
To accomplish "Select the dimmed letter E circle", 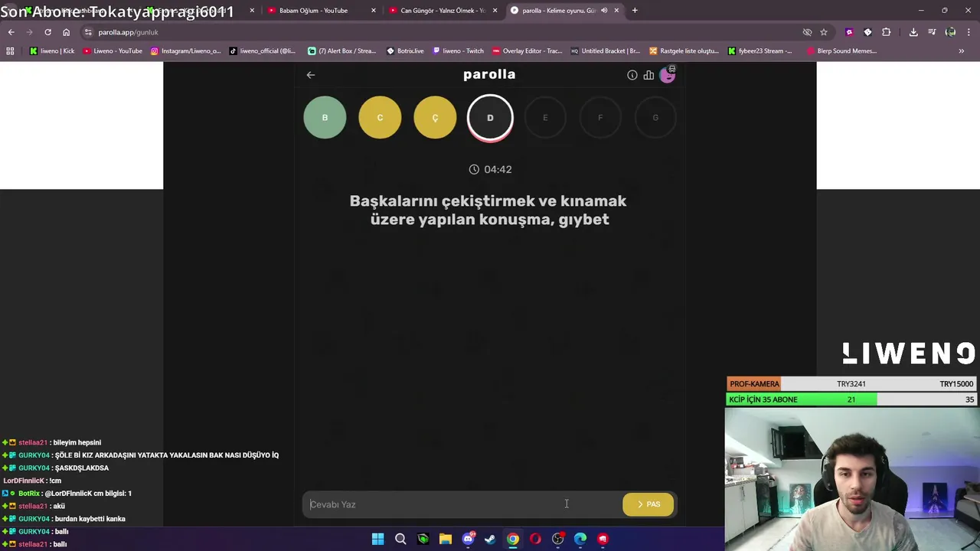I will click(x=545, y=118).
